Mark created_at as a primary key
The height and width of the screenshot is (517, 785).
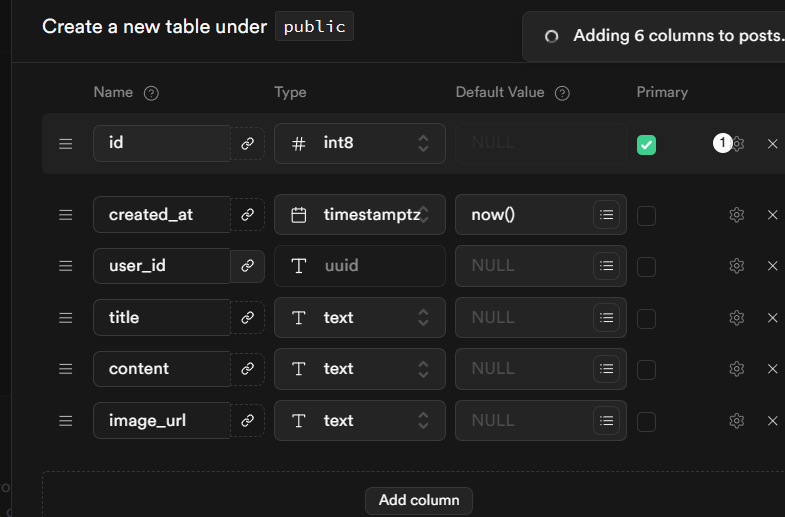pos(647,215)
